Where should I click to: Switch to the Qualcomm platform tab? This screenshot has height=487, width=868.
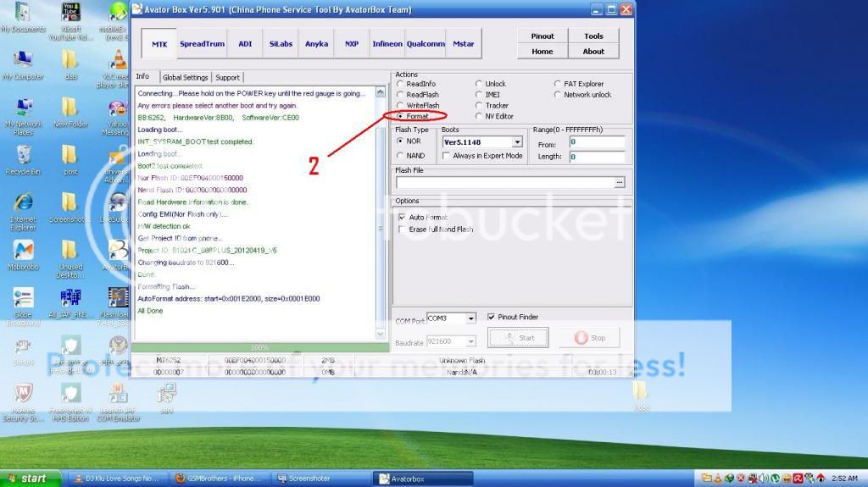coord(426,44)
